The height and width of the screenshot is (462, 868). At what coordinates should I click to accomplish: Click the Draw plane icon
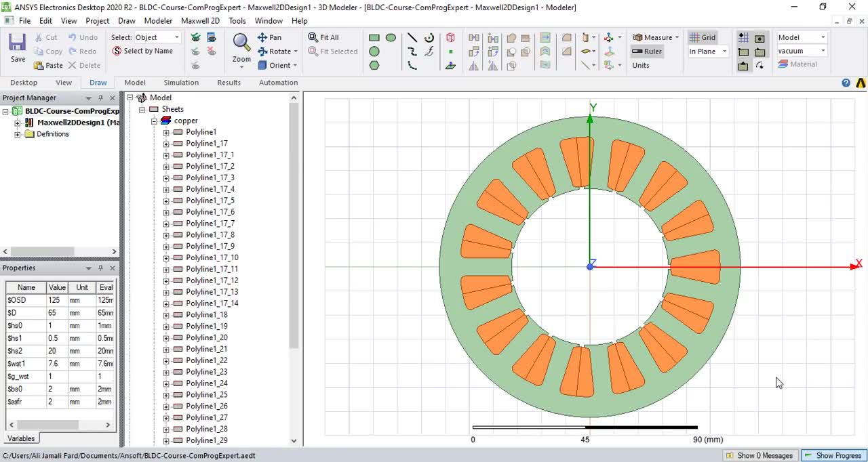click(x=450, y=65)
